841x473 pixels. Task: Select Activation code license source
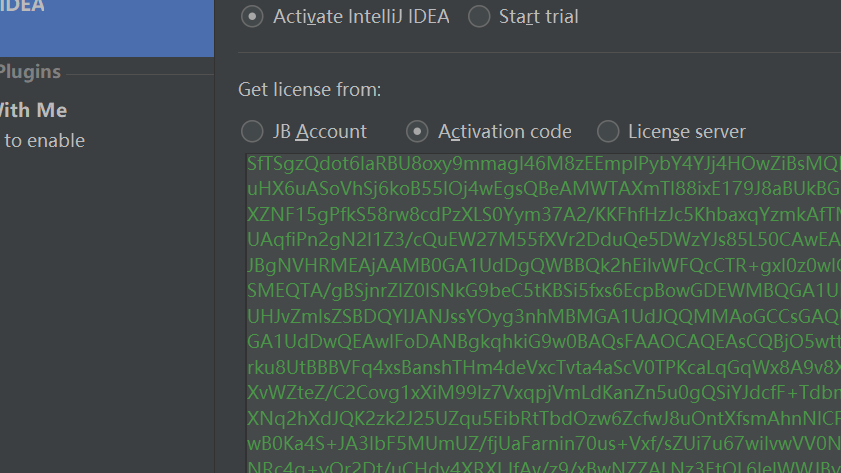(417, 131)
